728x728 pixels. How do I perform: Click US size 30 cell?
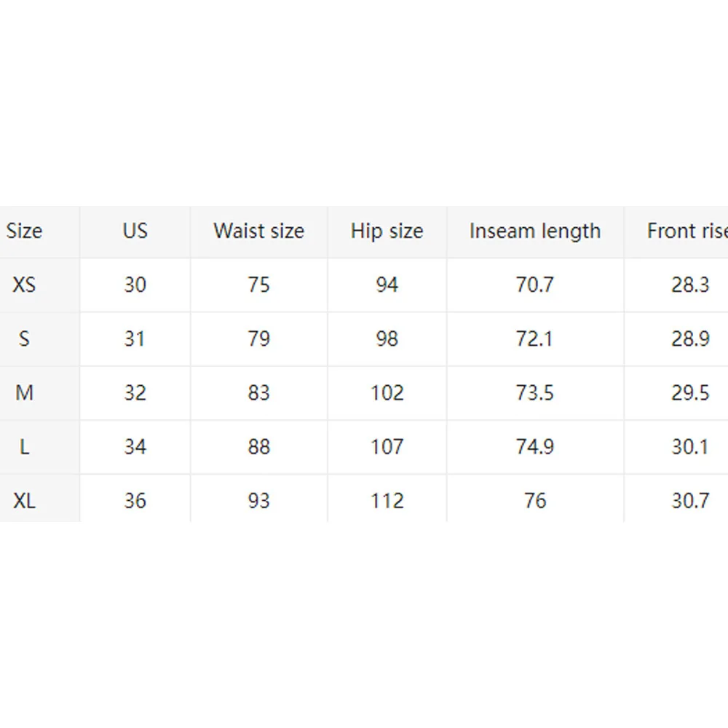coord(135,285)
